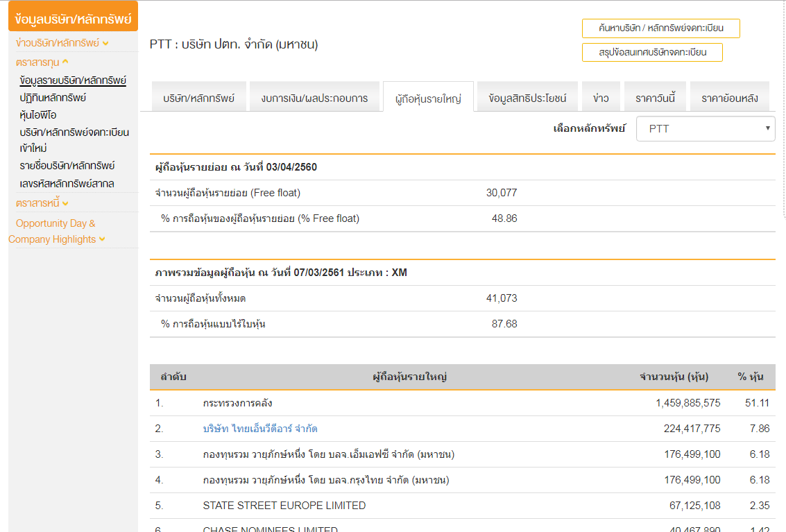786x532 pixels.
Task: Click the จำนวนหุ้น (หุ้น) column header
Action: tap(674, 377)
